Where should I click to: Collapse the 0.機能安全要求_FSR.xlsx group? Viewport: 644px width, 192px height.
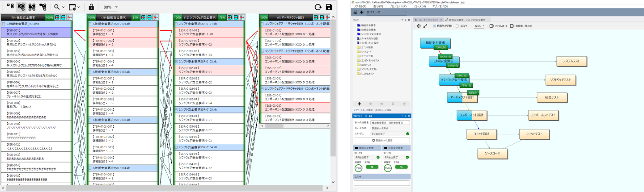tap(4, 24)
